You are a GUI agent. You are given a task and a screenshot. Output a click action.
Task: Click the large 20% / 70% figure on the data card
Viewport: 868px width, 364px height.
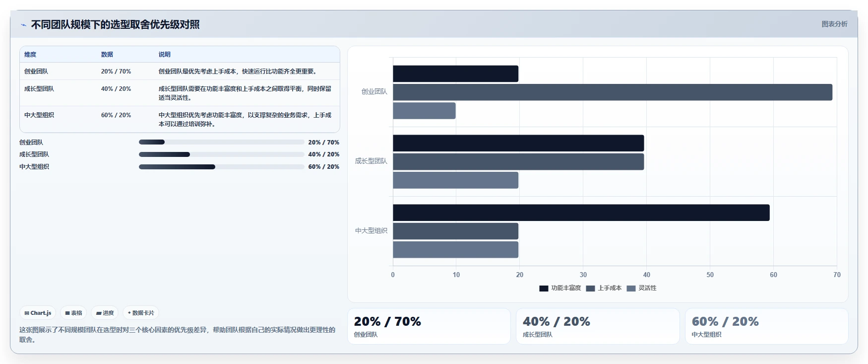click(x=387, y=322)
